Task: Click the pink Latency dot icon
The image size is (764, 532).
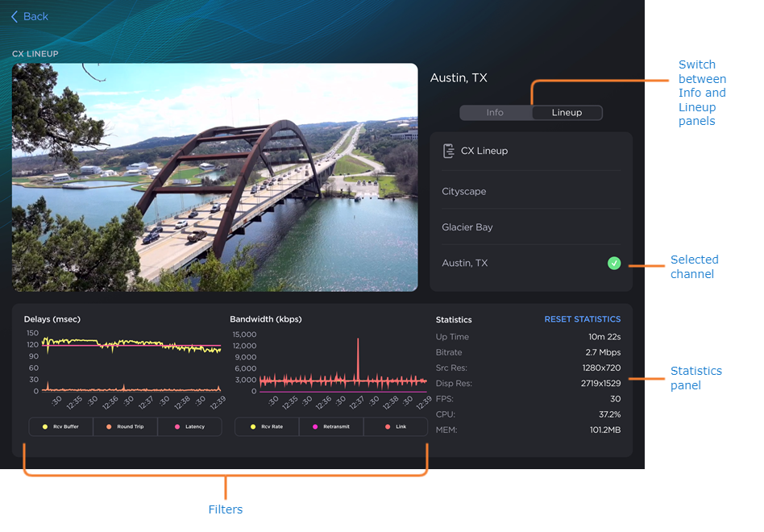Action: click(x=176, y=426)
